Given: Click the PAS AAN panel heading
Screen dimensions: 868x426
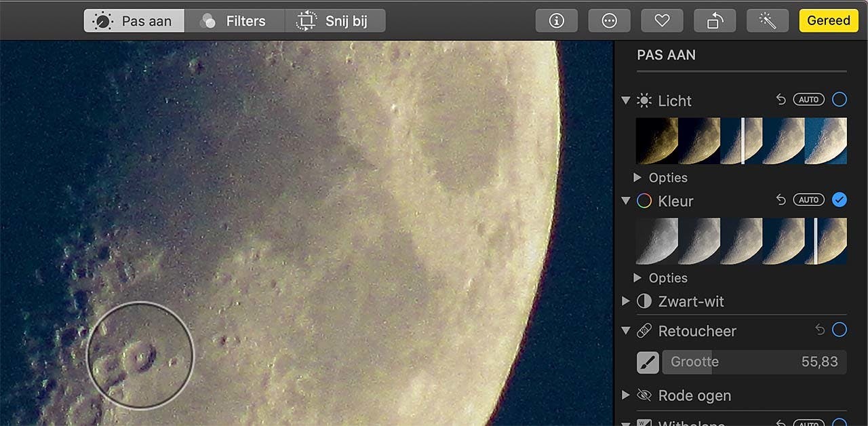Looking at the screenshot, I should pyautogui.click(x=667, y=56).
